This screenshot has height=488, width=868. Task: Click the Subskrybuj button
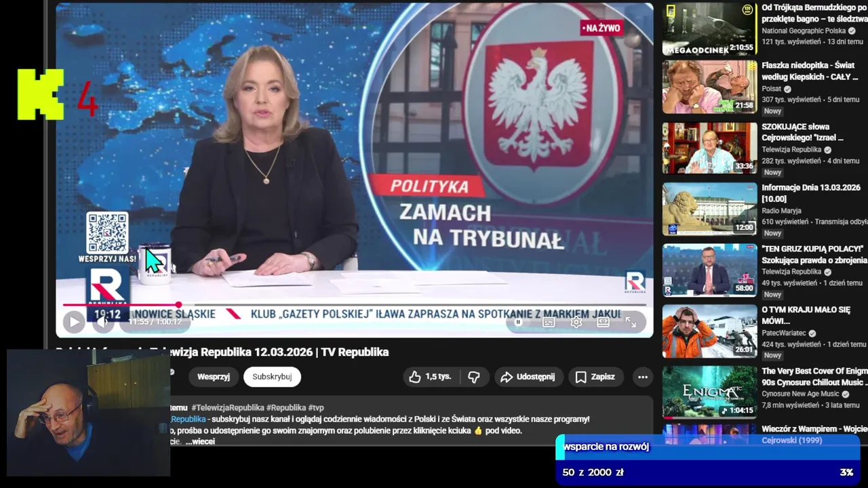272,377
